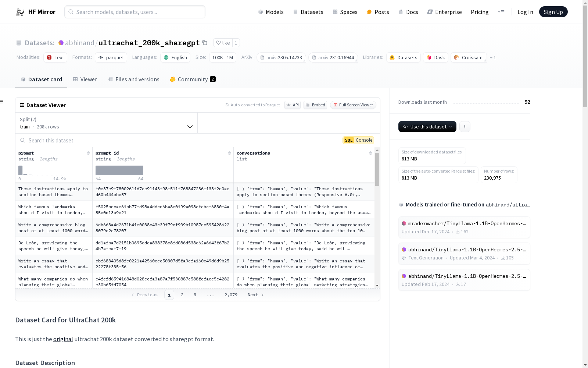Expand the Use this dataset dropdown
Viewport: 588px width, 368px height.
pyautogui.click(x=427, y=127)
